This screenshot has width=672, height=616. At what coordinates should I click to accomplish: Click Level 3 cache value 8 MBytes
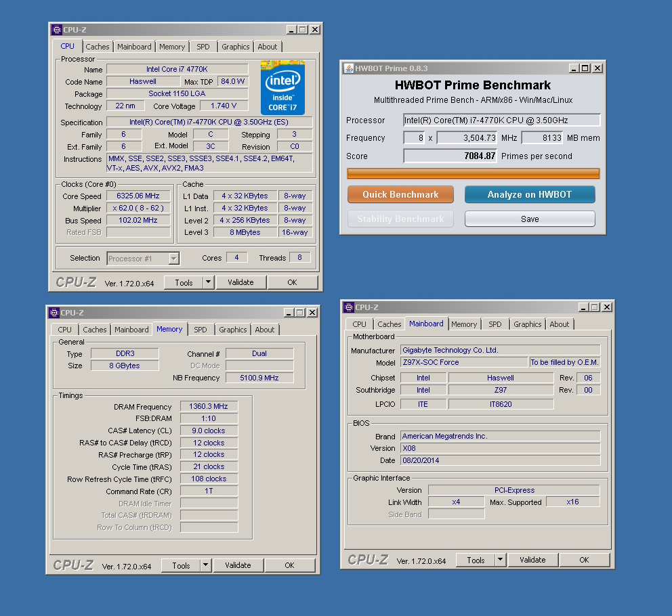point(245,232)
